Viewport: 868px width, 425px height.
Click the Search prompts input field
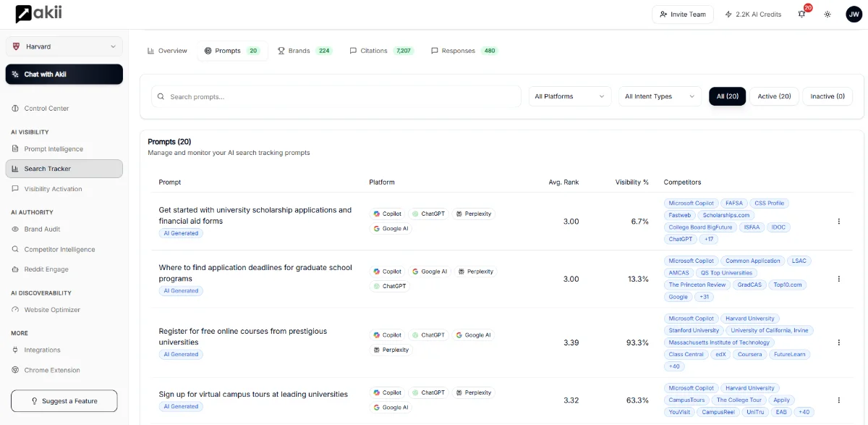[x=336, y=96]
